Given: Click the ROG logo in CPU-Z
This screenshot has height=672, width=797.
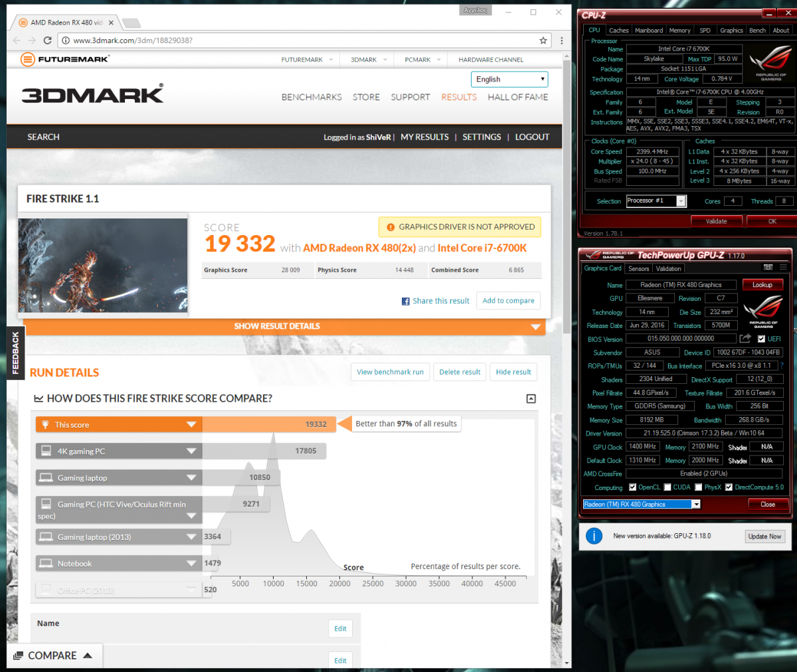Looking at the screenshot, I should click(770, 64).
